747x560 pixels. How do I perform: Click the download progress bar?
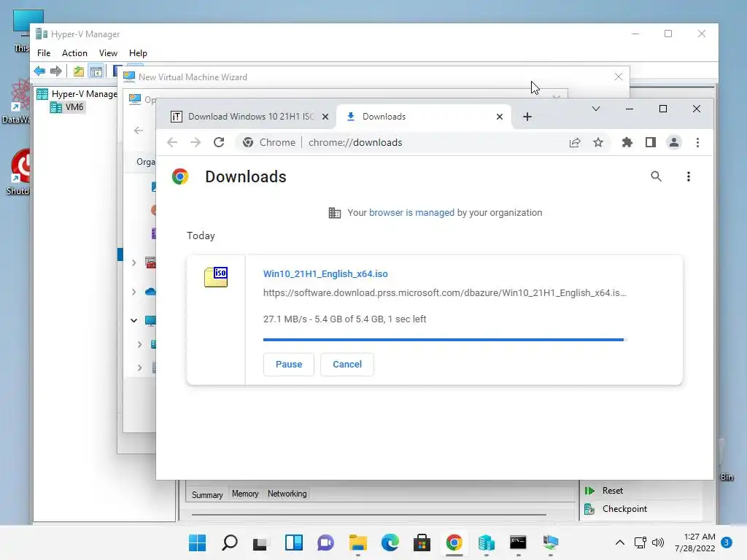444,340
